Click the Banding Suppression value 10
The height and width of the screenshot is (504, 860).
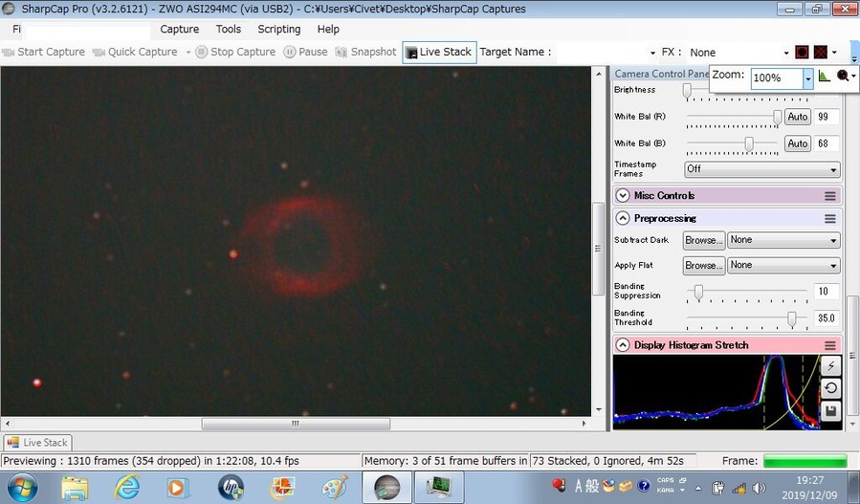click(826, 292)
